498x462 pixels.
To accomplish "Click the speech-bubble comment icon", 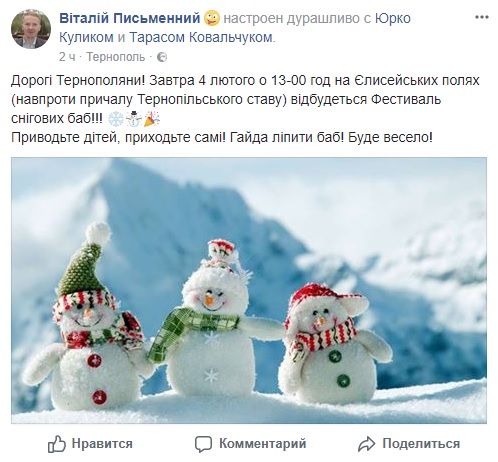I will 203,444.
